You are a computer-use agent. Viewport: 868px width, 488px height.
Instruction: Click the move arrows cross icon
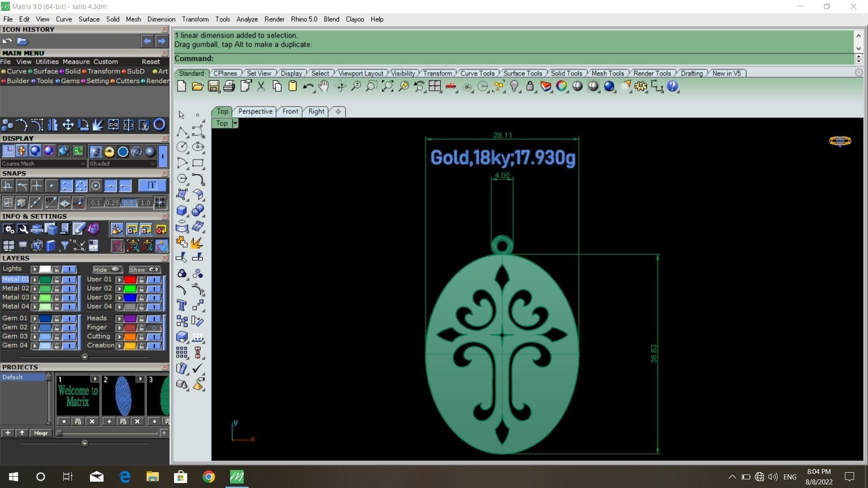coord(68,125)
